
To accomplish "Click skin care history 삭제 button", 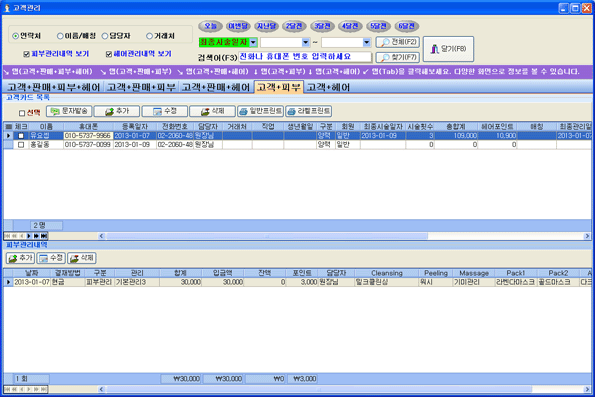I will click(x=82, y=258).
